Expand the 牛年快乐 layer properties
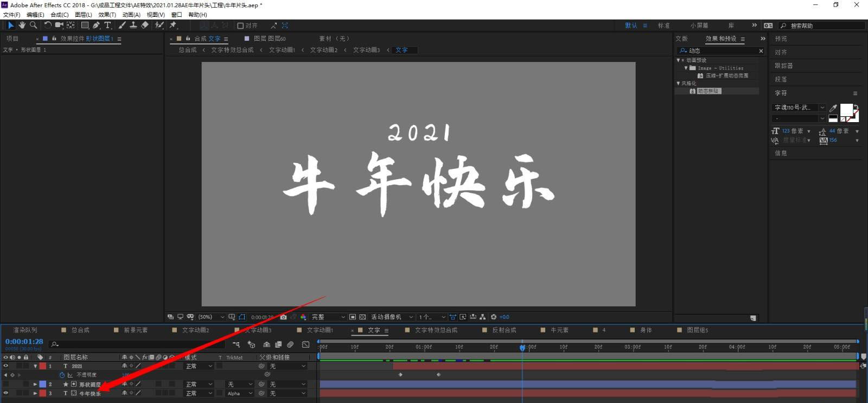Screen dimensions: 868x403 pyautogui.click(x=35, y=393)
